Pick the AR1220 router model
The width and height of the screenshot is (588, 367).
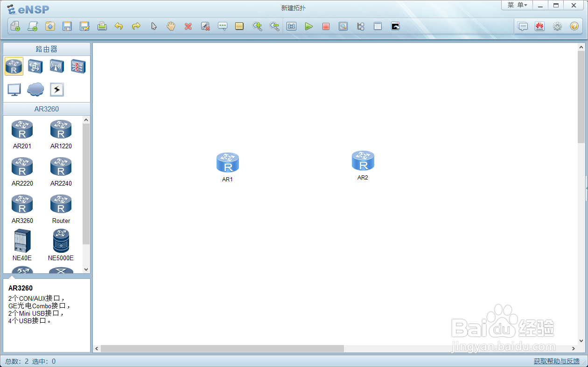point(61,134)
